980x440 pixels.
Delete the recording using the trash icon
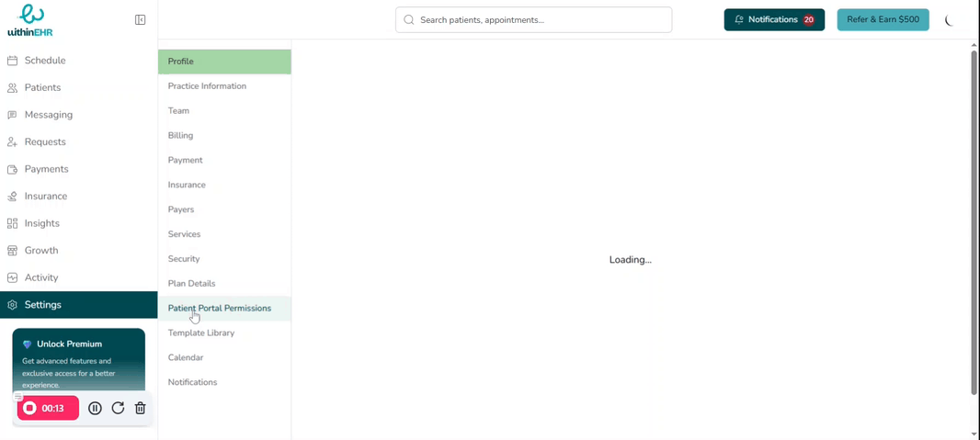[141, 408]
